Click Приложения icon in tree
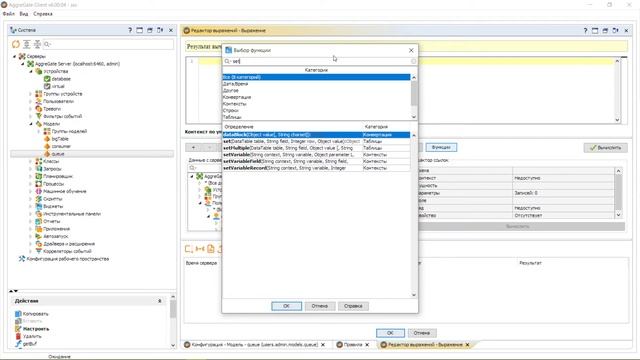640x360 pixels. pyautogui.click(x=39, y=229)
